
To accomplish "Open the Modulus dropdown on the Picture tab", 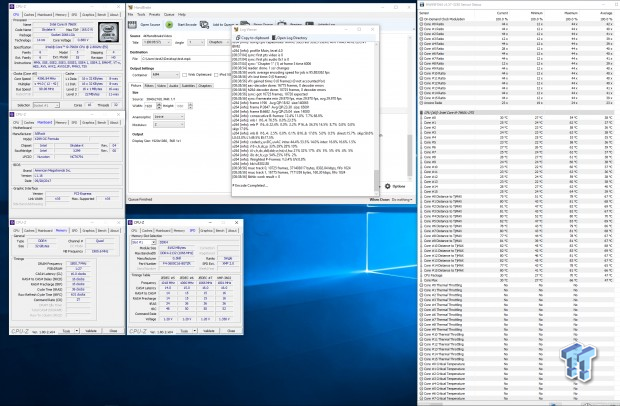I will pos(168,125).
